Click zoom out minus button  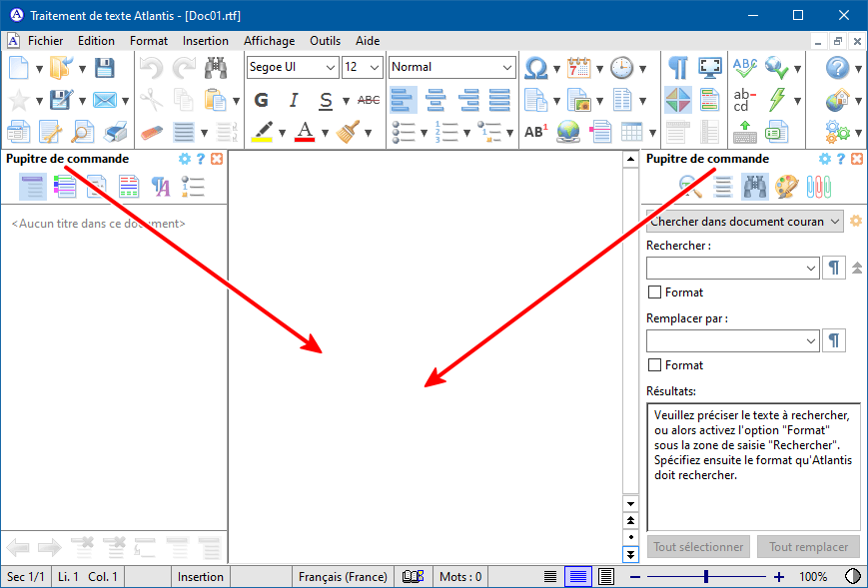pyautogui.click(x=635, y=577)
